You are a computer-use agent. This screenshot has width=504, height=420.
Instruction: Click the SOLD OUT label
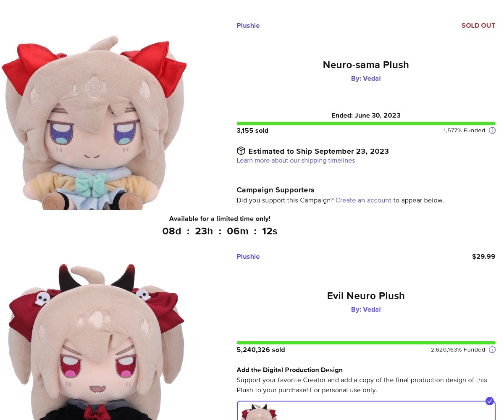[478, 26]
